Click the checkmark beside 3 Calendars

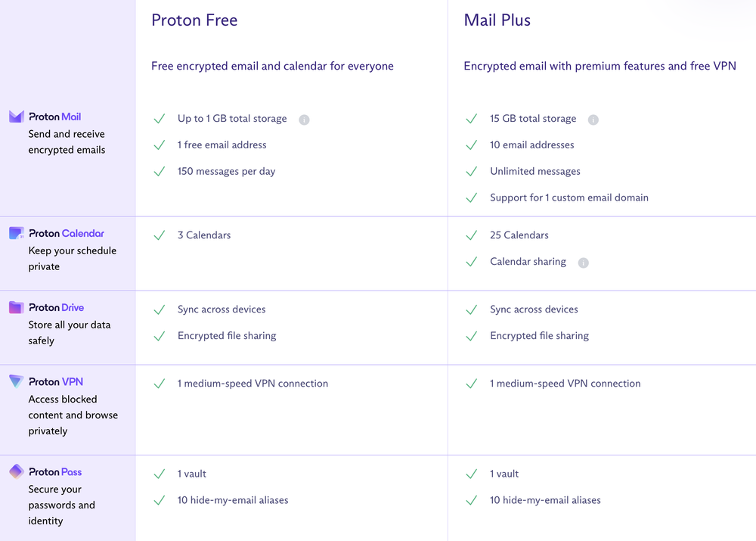pos(159,235)
